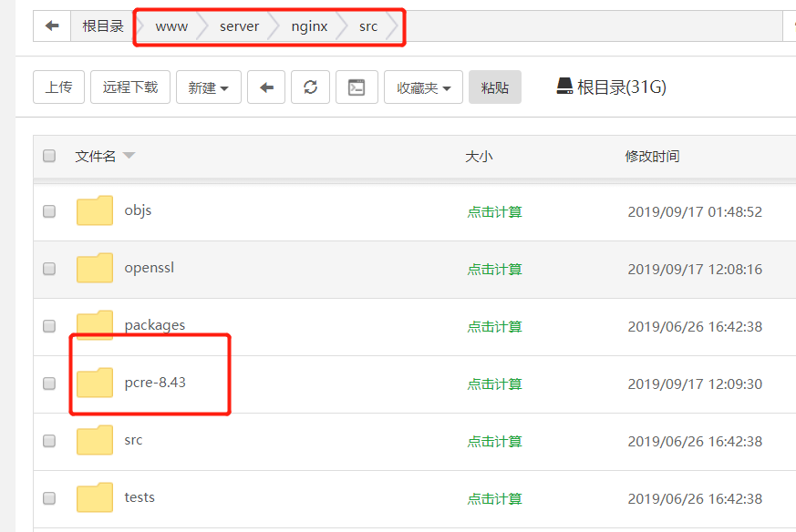Screen dimensions: 796x532
Task: Navigate to nginx in breadcrumb path
Action: 309,26
